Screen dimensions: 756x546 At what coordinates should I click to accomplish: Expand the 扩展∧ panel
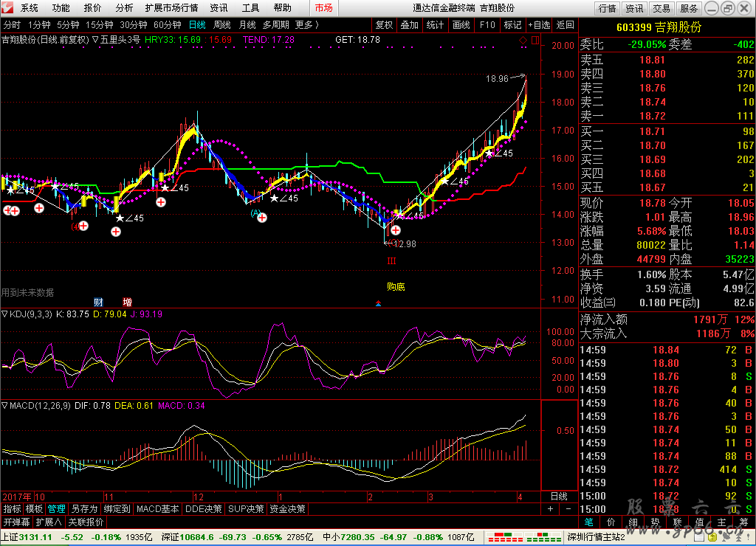pyautogui.click(x=49, y=522)
